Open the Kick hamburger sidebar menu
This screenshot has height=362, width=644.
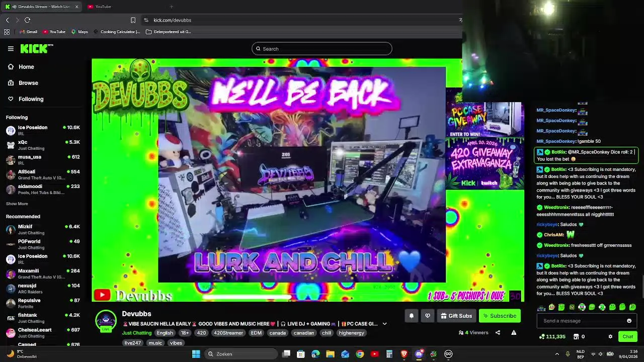[x=11, y=49]
